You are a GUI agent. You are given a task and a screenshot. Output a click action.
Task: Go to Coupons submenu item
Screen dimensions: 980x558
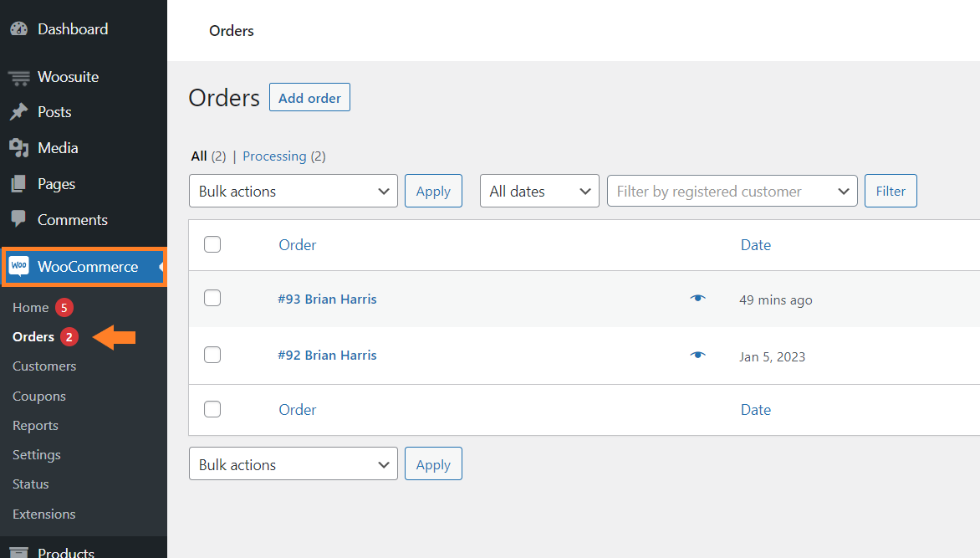tap(39, 397)
